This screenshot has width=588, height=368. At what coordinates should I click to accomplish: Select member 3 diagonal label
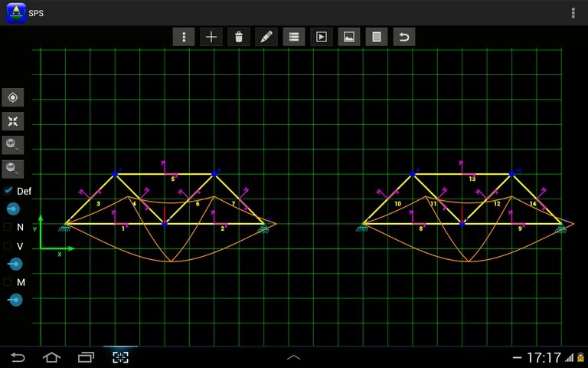coord(98,204)
